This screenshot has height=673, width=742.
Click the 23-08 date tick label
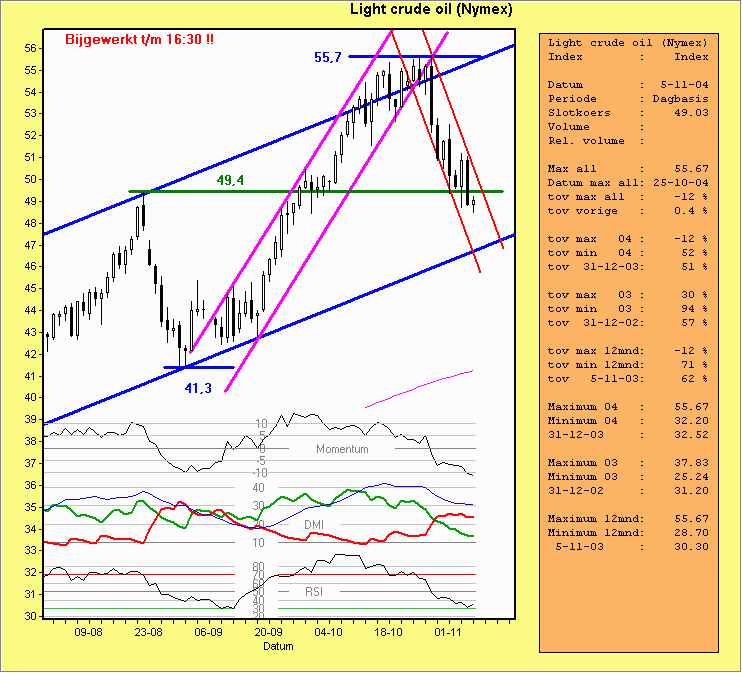click(149, 633)
